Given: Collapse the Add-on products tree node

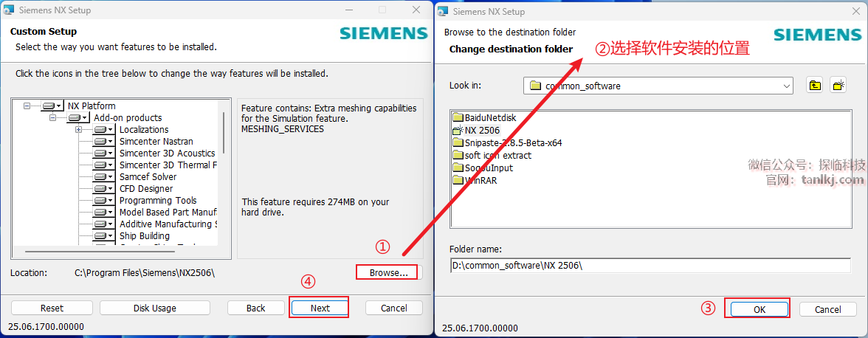Looking at the screenshot, I should point(53,117).
